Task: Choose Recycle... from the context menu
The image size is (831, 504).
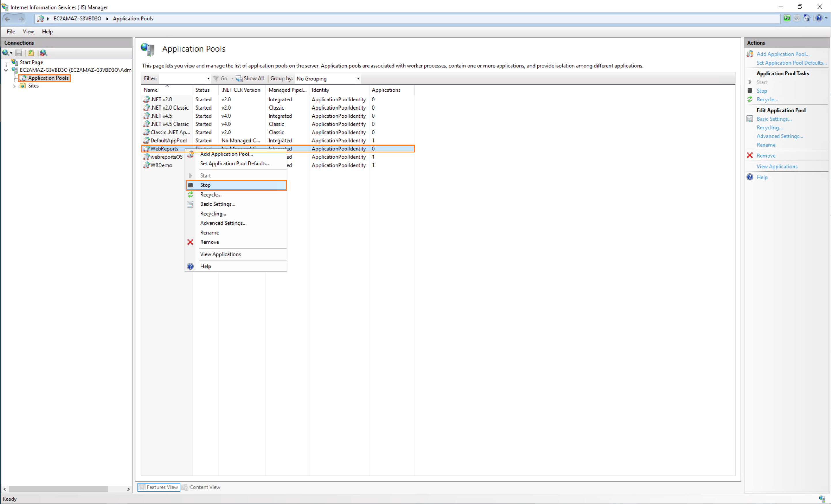Action: (236, 195)
